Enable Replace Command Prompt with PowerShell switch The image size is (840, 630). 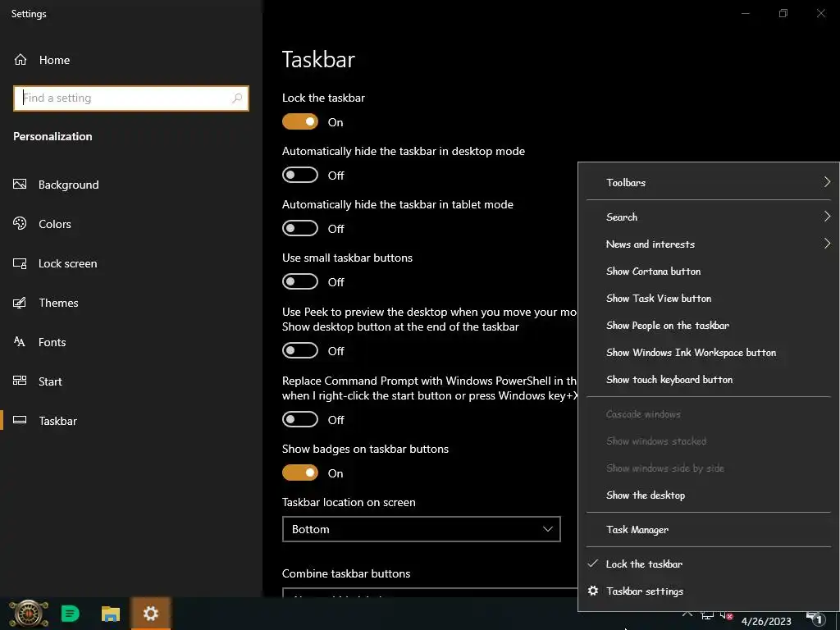click(300, 419)
